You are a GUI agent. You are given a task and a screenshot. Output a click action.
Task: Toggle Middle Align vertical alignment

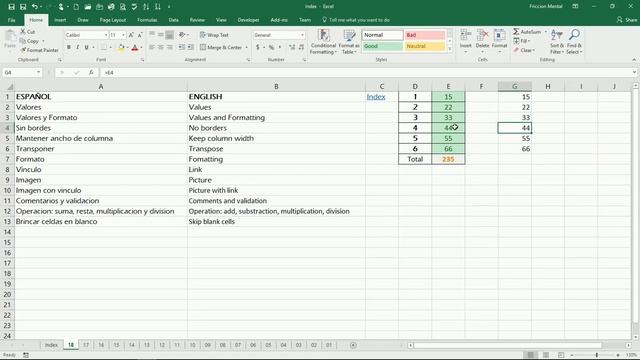point(161,35)
